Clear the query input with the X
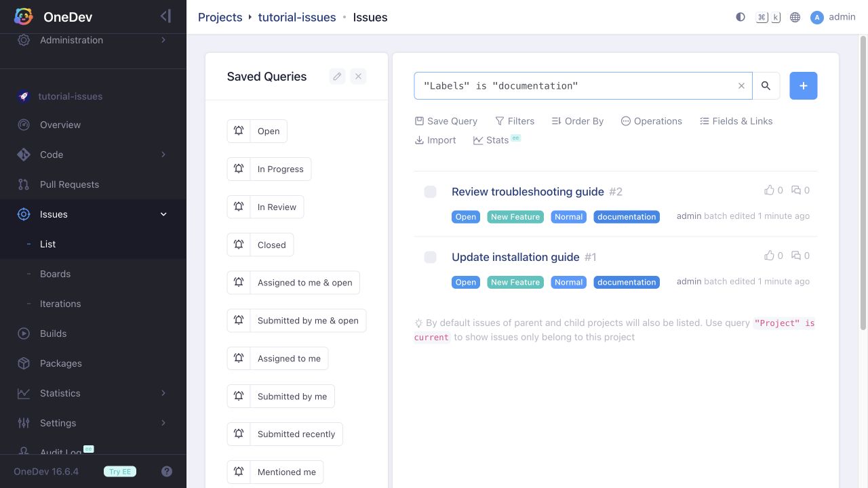 click(741, 86)
